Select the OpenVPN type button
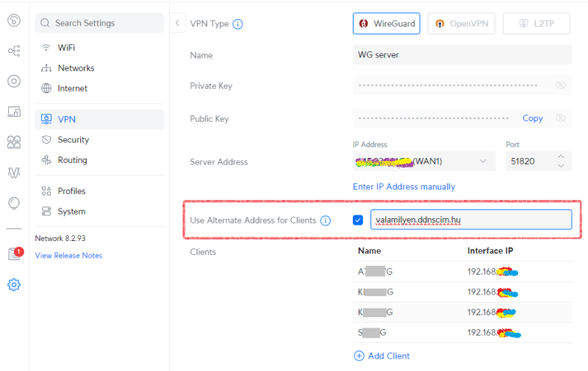 [461, 24]
